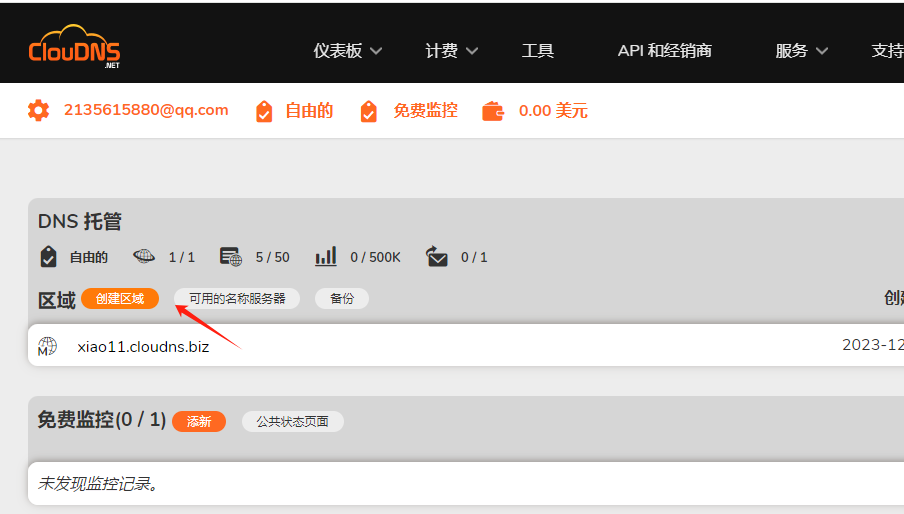Click the 未发现监控记录 message
Screen dimensions: 904x514
(x=98, y=483)
